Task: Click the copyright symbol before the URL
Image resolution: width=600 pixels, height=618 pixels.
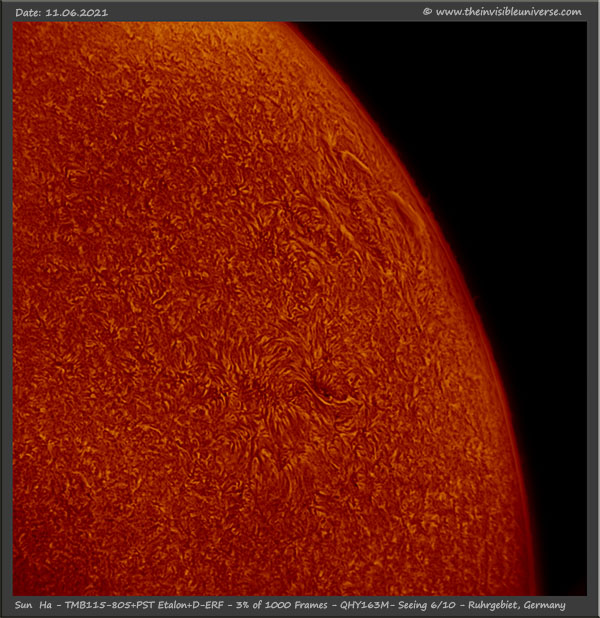Action: coord(428,12)
